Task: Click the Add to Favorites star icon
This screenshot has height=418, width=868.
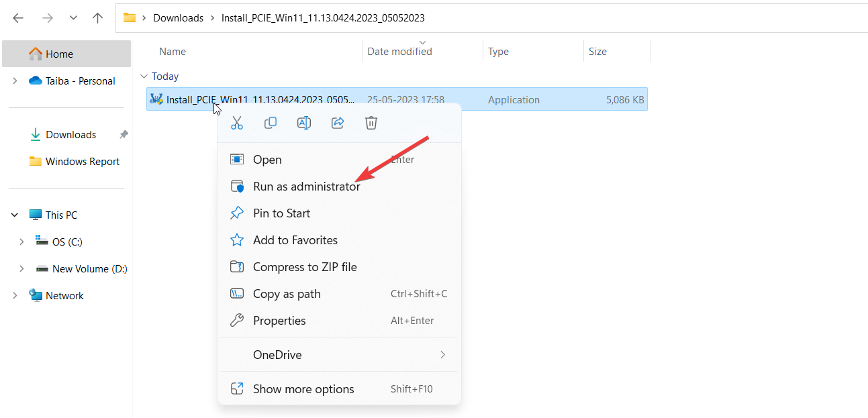Action: pyautogui.click(x=237, y=240)
